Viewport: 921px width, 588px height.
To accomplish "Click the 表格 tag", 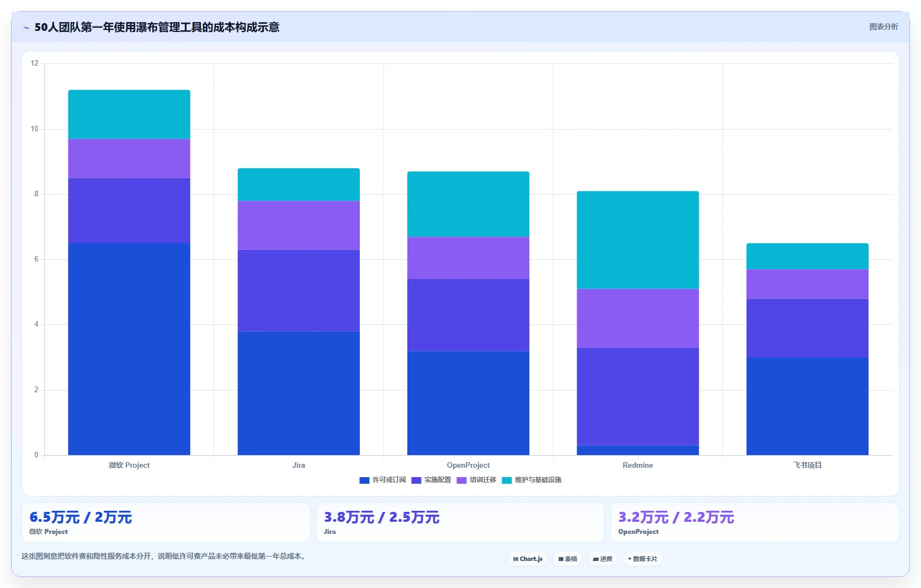I will pos(567,559).
